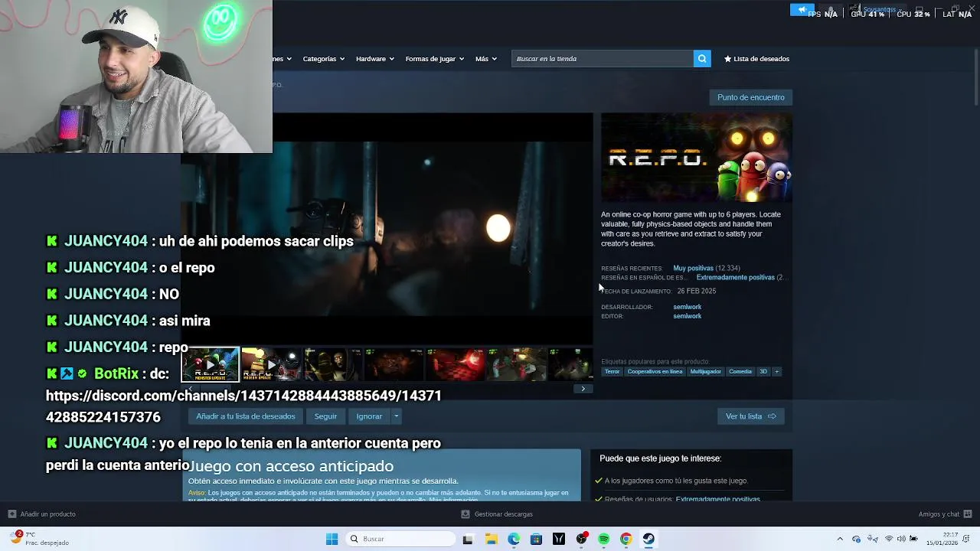This screenshot has width=980, height=551.
Task: Open semiwork developer link
Action: coord(687,307)
